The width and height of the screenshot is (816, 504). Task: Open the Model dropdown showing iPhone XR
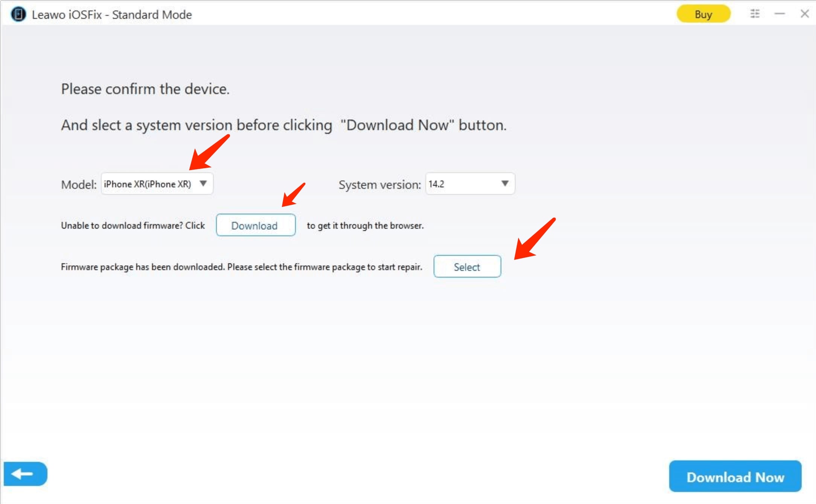coord(157,184)
